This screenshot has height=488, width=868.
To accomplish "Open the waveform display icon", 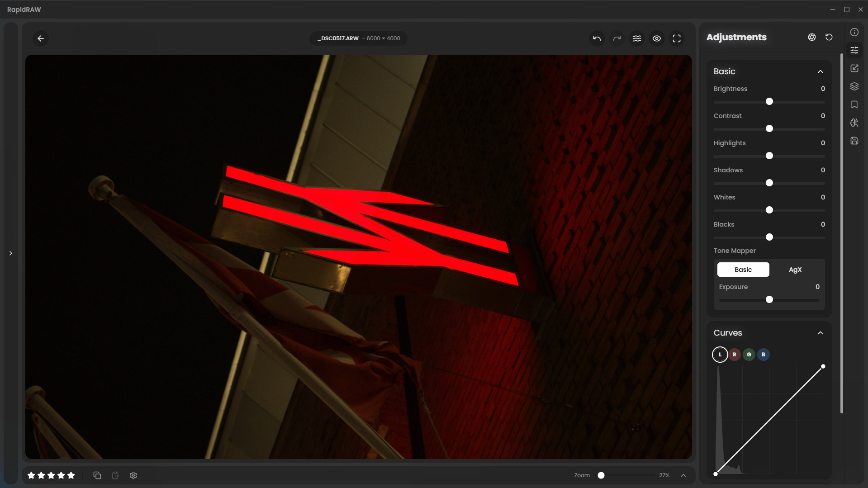I will coord(636,38).
